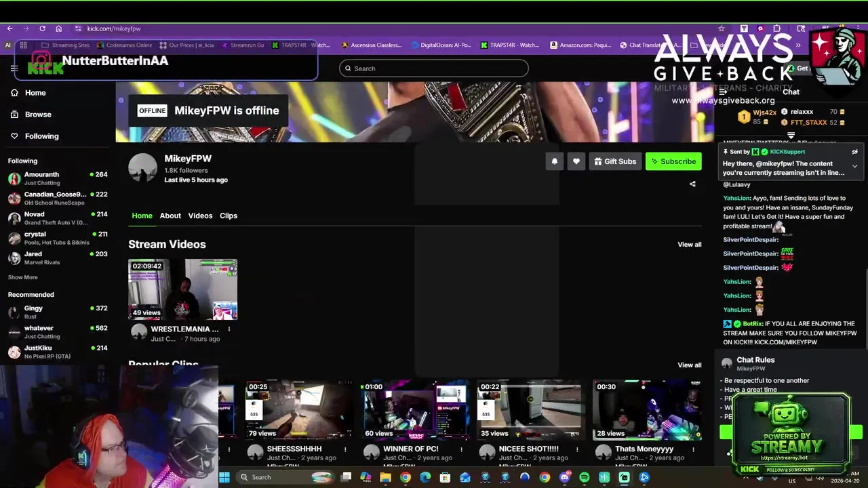
Task: Click the address bar URL kick.com/mikeyfpw
Action: coord(114,28)
